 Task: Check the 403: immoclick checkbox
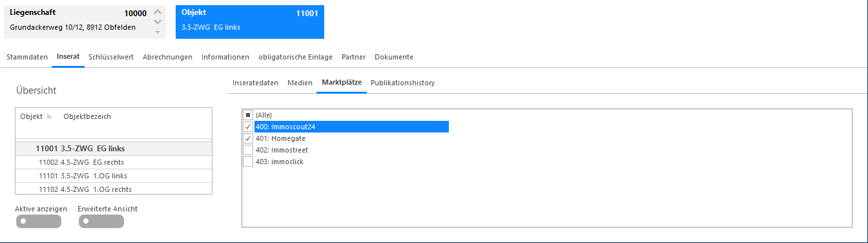[x=248, y=162]
